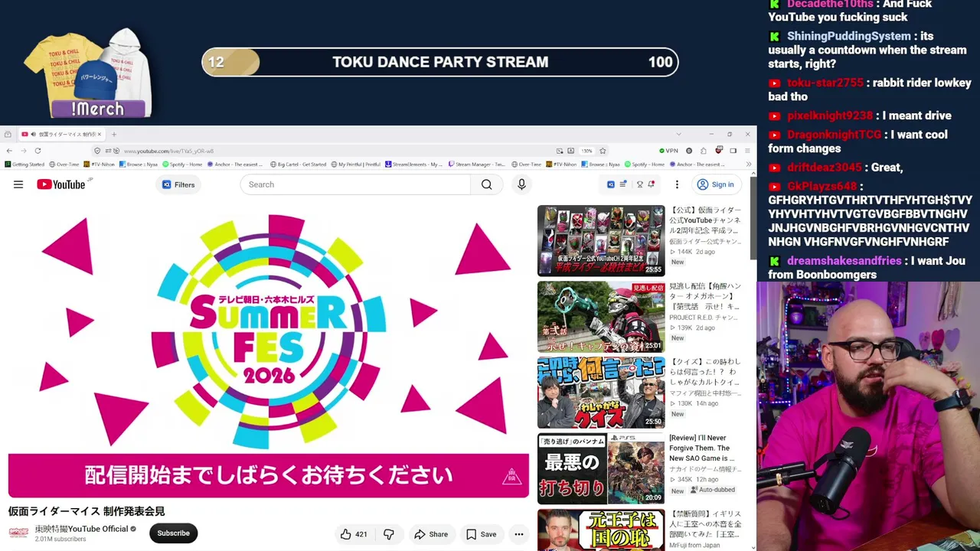980x551 pixels.
Task: Open the StreamElements bookmark
Action: pyautogui.click(x=414, y=165)
